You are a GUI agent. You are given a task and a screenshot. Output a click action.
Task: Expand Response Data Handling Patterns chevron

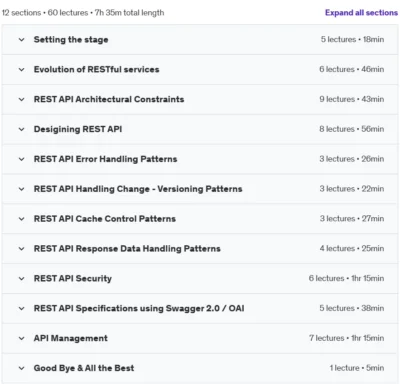pyautogui.click(x=21, y=249)
